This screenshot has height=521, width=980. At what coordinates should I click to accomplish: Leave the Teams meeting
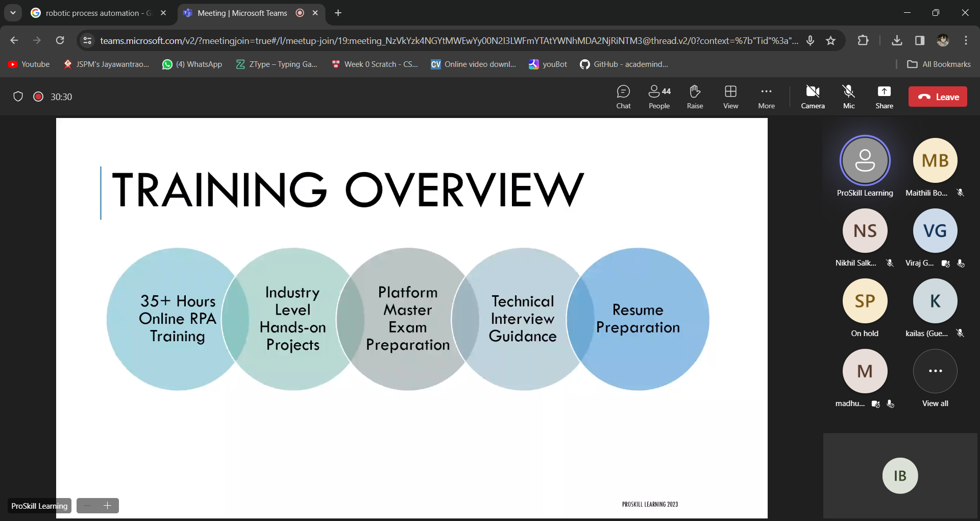pyautogui.click(x=938, y=97)
